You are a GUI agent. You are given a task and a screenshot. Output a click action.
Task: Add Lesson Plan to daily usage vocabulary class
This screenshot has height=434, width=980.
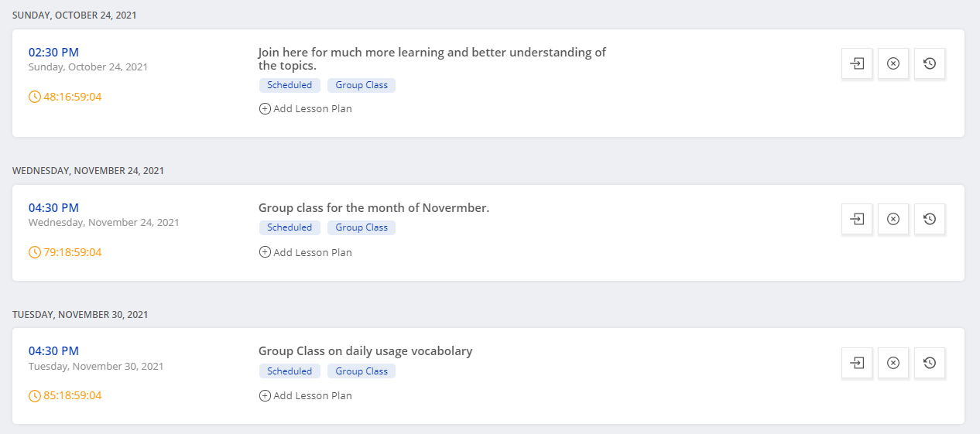click(306, 395)
